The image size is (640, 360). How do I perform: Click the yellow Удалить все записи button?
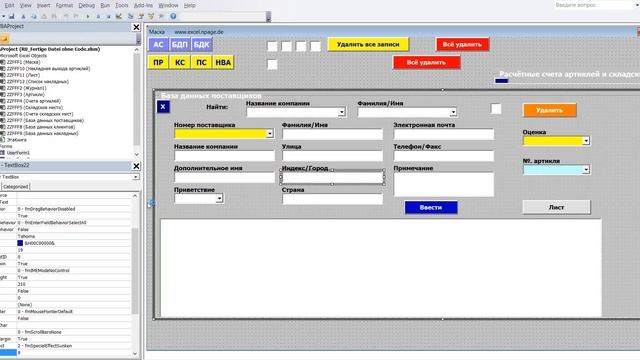368,44
